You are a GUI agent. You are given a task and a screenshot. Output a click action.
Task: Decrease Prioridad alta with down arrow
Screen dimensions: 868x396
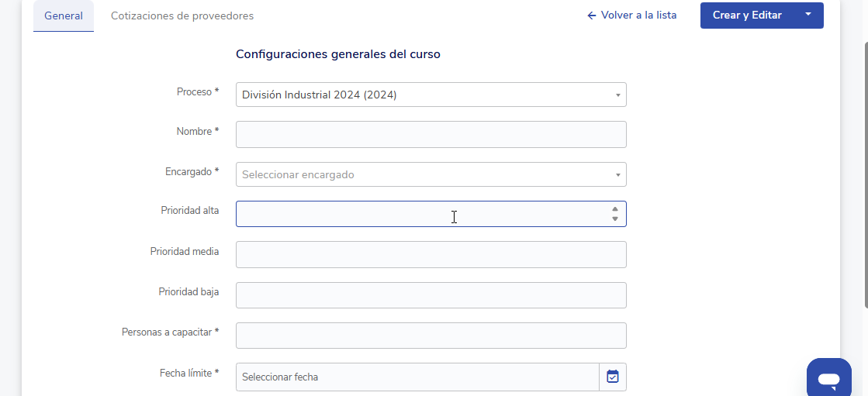click(x=615, y=219)
